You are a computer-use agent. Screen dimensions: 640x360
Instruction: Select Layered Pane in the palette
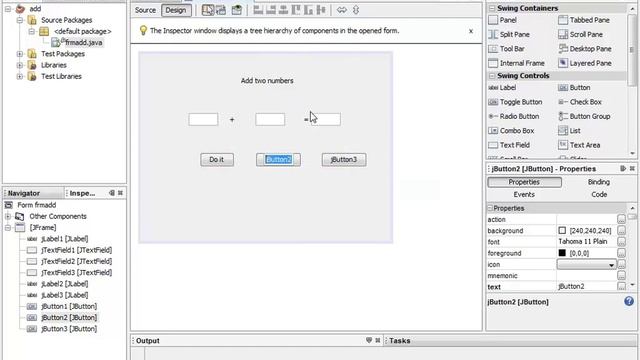585,63
